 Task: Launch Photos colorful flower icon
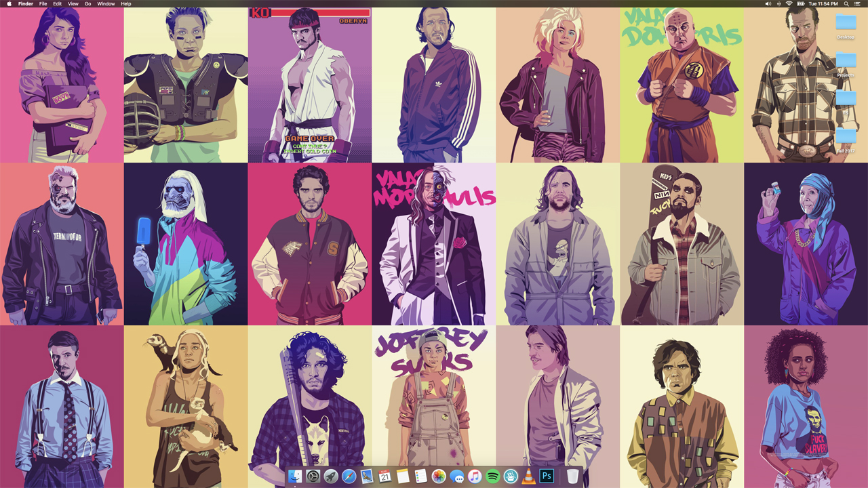[439, 476]
